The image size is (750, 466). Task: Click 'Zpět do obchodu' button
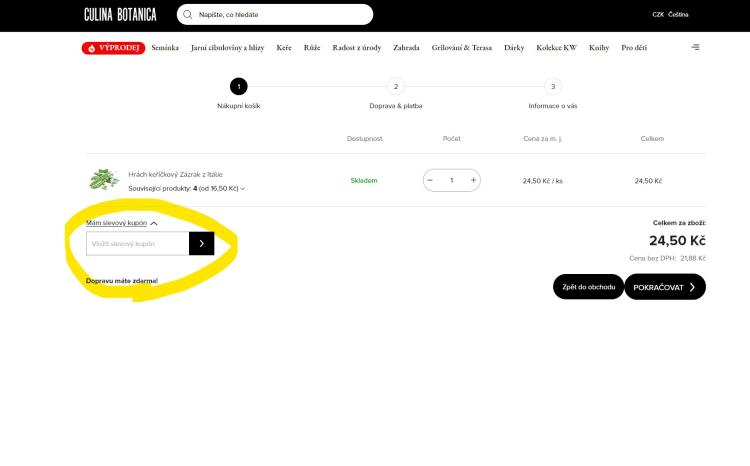pos(588,287)
